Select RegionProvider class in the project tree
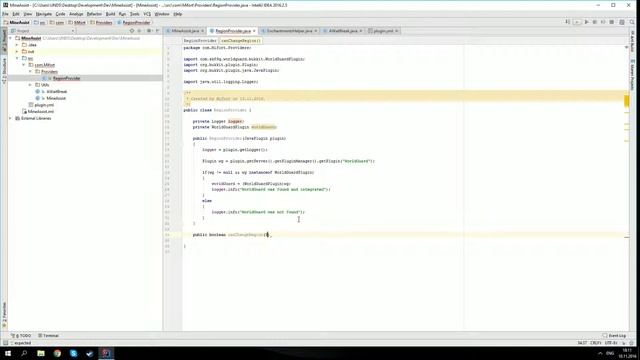 66,78
